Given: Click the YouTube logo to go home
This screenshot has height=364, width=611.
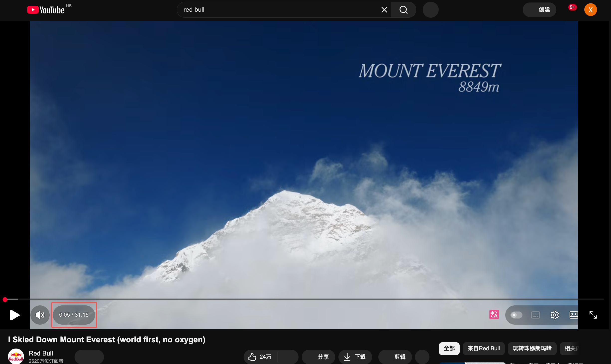Looking at the screenshot, I should click(46, 10).
